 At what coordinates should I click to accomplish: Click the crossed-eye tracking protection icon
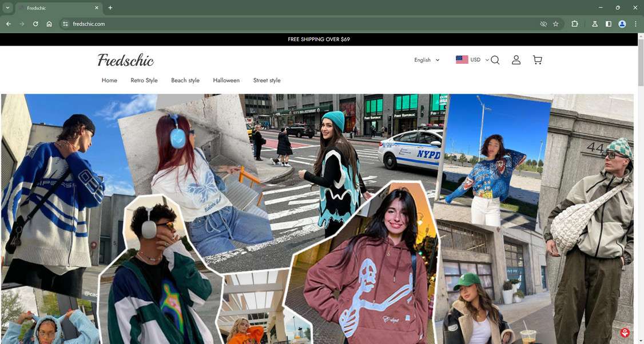pos(543,24)
